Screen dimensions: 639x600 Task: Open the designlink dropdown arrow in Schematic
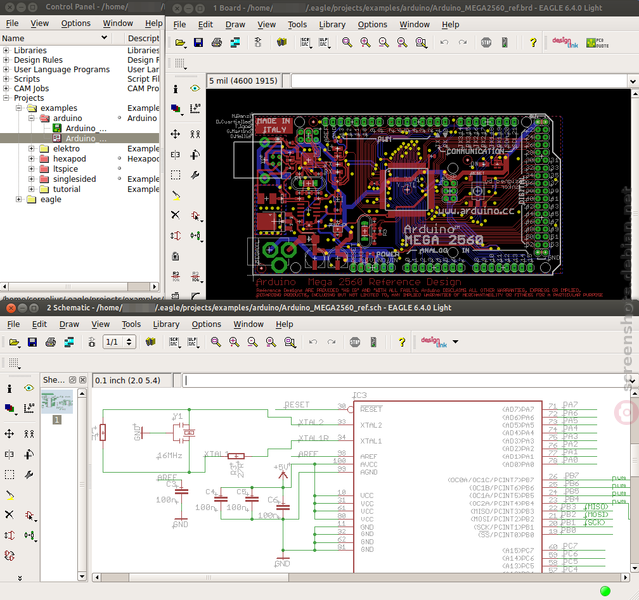pyautogui.click(x=456, y=342)
